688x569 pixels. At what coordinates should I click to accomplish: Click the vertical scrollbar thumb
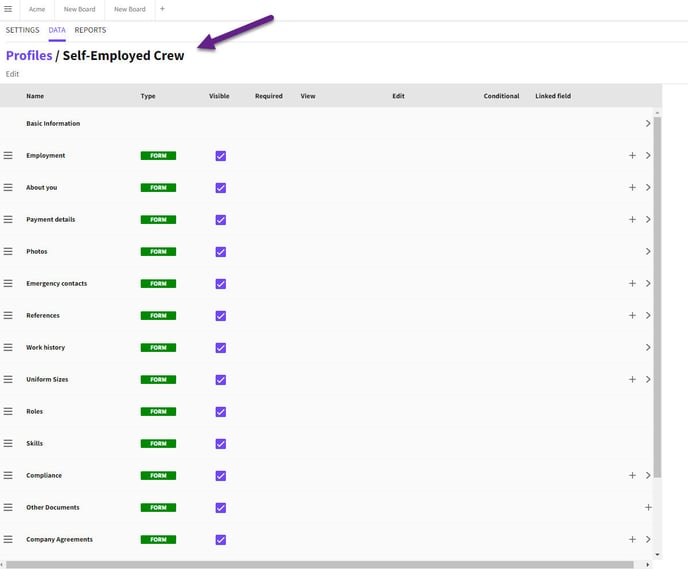coord(657,297)
